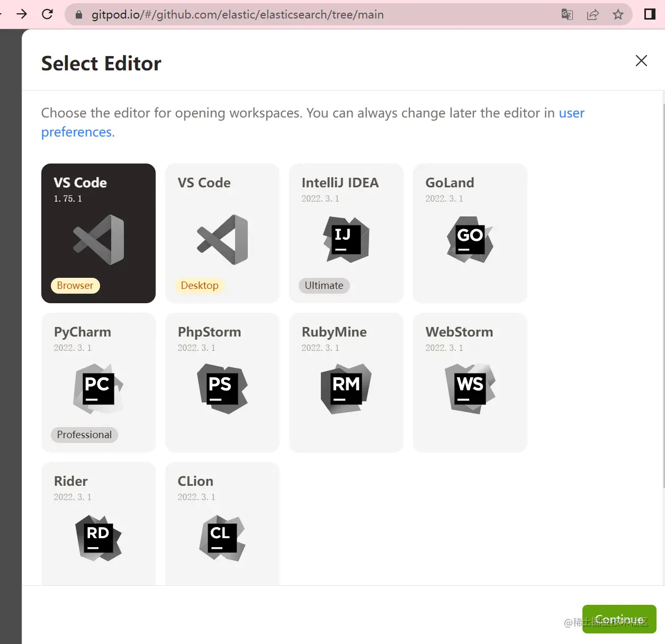Bookmark this page with star icon
Image resolution: width=665 pixels, height=644 pixels.
coord(618,14)
